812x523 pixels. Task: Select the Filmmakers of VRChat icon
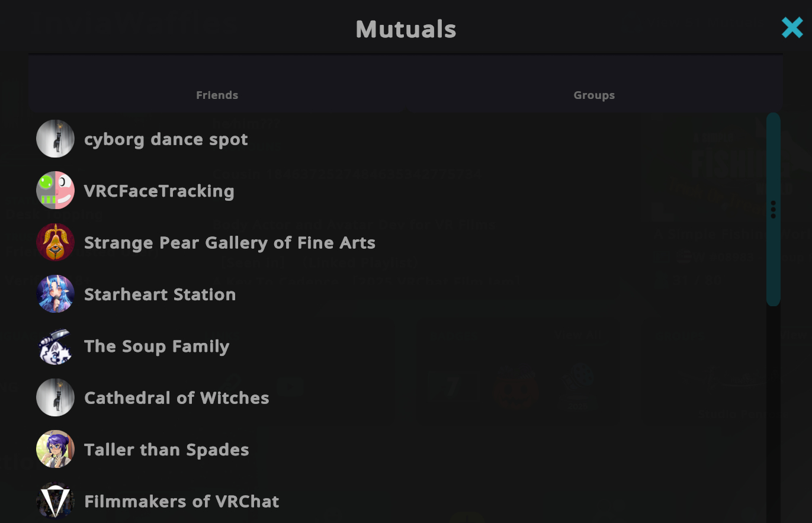(x=55, y=501)
